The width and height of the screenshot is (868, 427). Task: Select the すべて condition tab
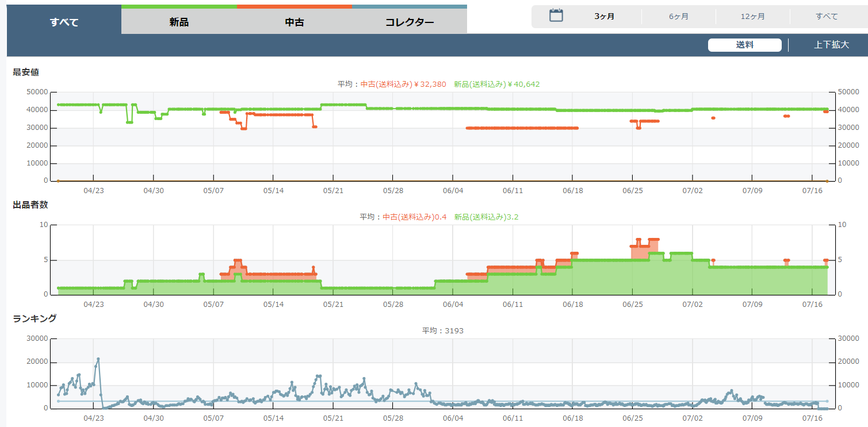64,22
